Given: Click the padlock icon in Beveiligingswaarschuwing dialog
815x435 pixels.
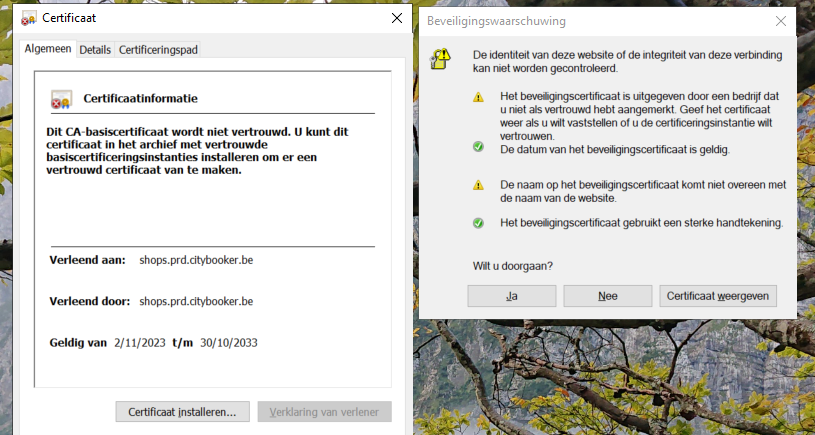Looking at the screenshot, I should (439, 59).
